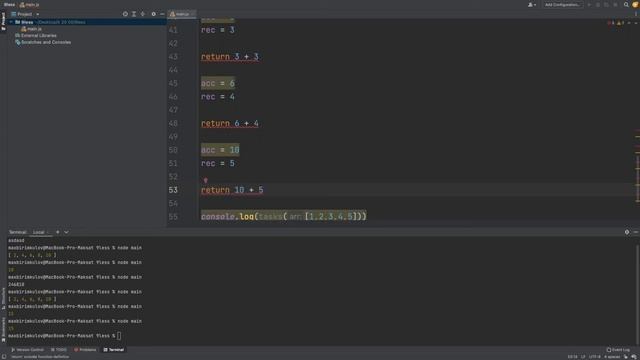Click the 9less breadcrumb in navigation bar
This screenshot has width=640, height=360.
coord(9,4)
